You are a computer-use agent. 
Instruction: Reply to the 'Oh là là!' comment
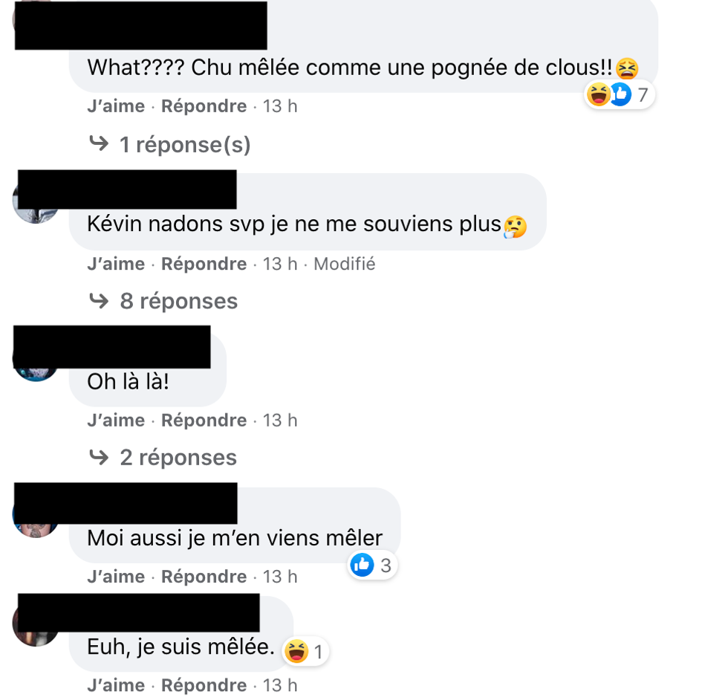tap(204, 421)
